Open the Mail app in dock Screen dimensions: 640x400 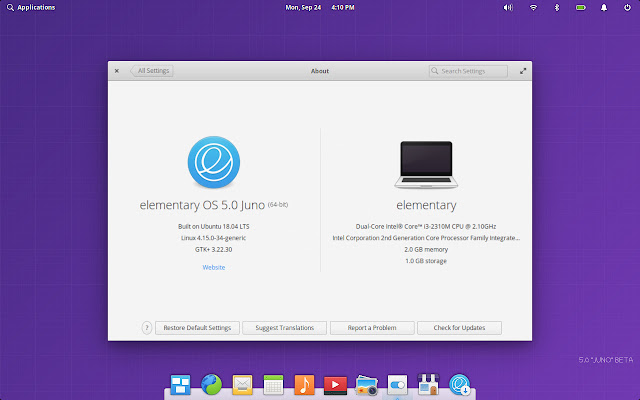pyautogui.click(x=242, y=384)
